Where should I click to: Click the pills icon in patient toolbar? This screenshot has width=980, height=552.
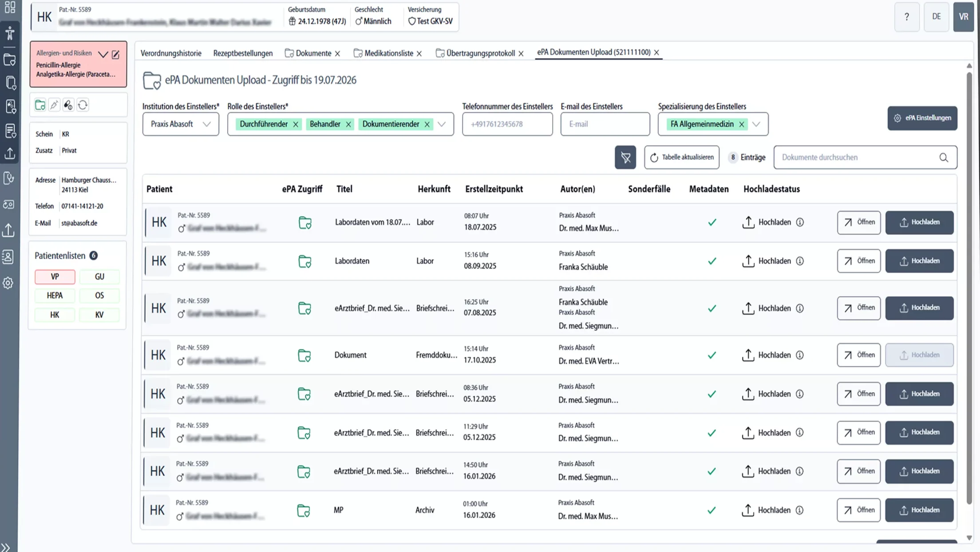click(68, 105)
